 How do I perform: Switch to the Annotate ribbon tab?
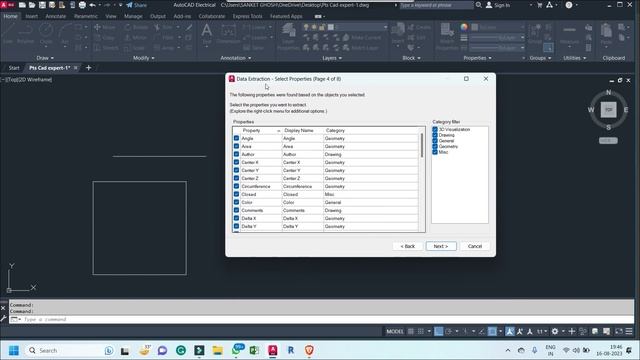tap(56, 16)
